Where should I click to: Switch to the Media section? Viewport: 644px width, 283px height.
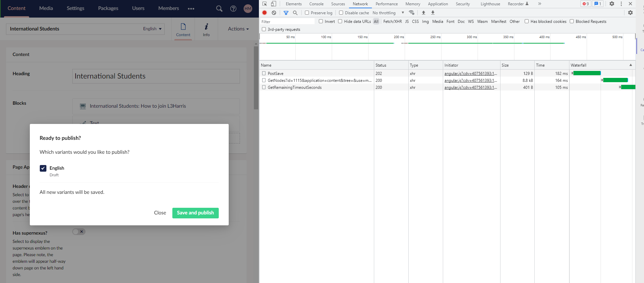coord(46,8)
